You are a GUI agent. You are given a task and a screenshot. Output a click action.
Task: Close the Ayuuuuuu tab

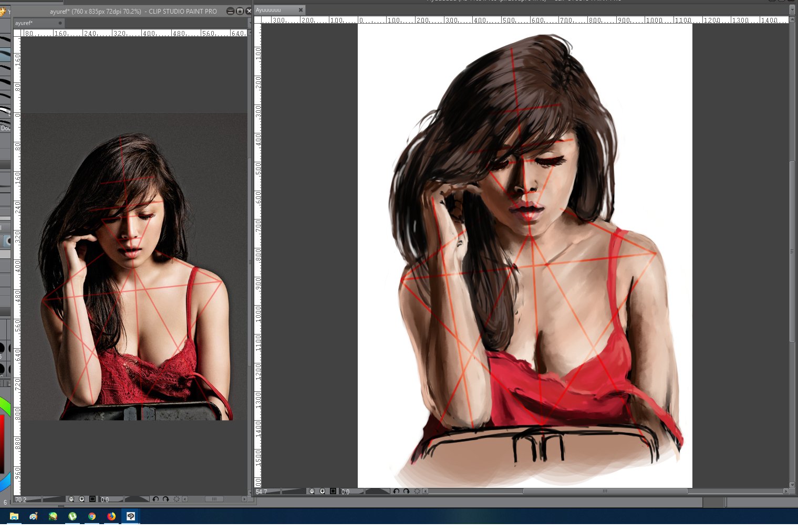coord(300,10)
